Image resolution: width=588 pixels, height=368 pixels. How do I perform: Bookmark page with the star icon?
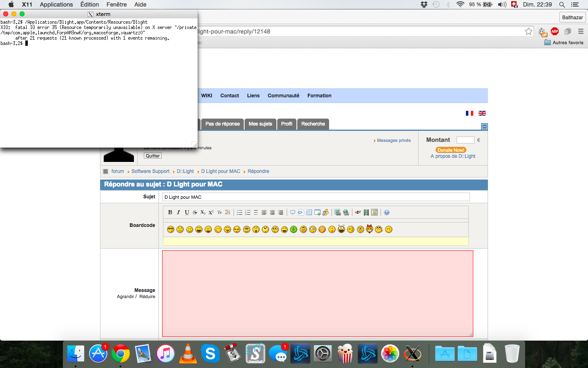click(x=529, y=31)
